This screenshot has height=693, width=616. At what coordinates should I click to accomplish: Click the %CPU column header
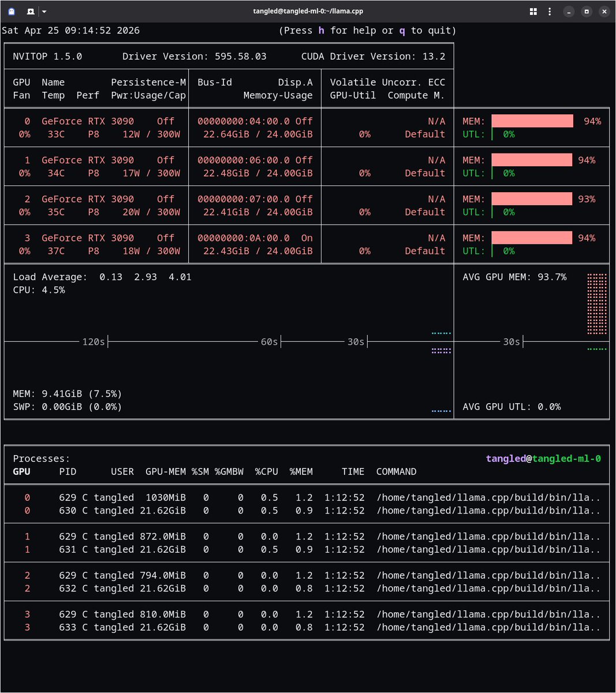pos(267,472)
